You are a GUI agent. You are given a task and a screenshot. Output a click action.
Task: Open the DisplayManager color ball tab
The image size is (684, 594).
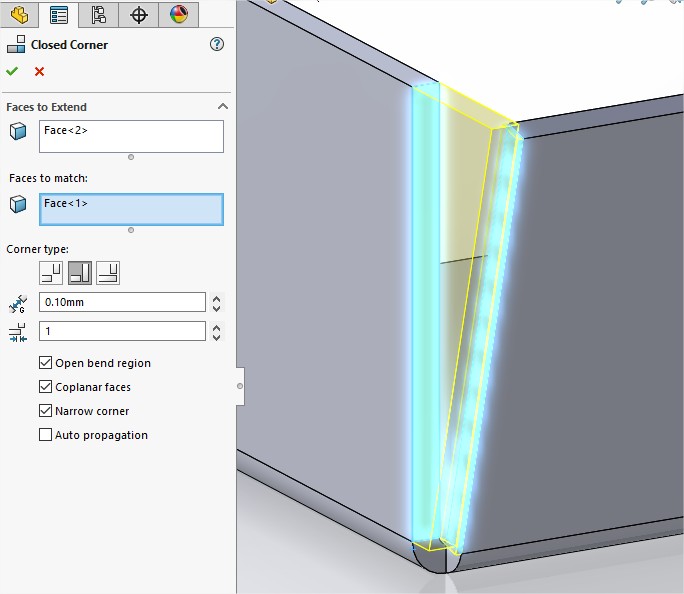(x=178, y=15)
